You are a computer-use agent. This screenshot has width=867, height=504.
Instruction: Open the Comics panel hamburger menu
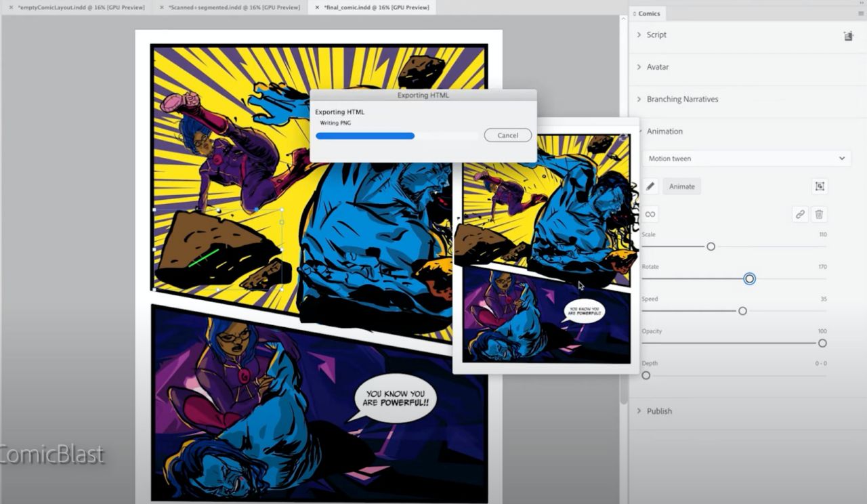tap(861, 14)
